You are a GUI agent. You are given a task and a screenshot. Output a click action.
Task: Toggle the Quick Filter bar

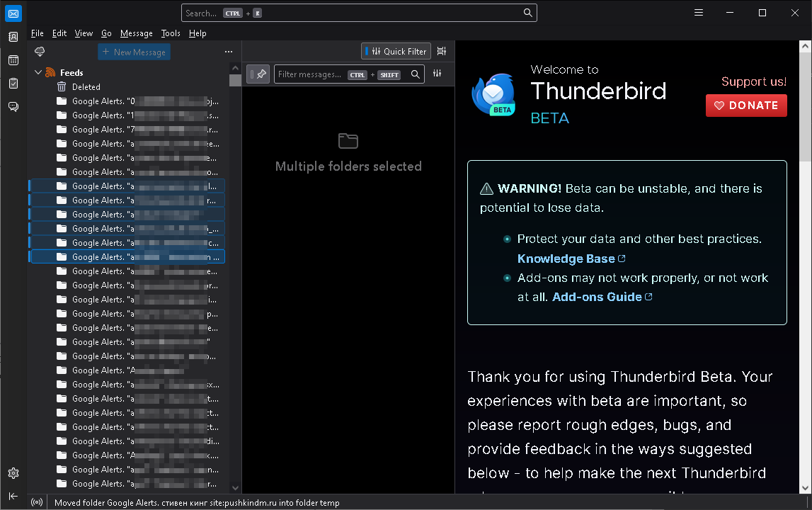(x=396, y=51)
